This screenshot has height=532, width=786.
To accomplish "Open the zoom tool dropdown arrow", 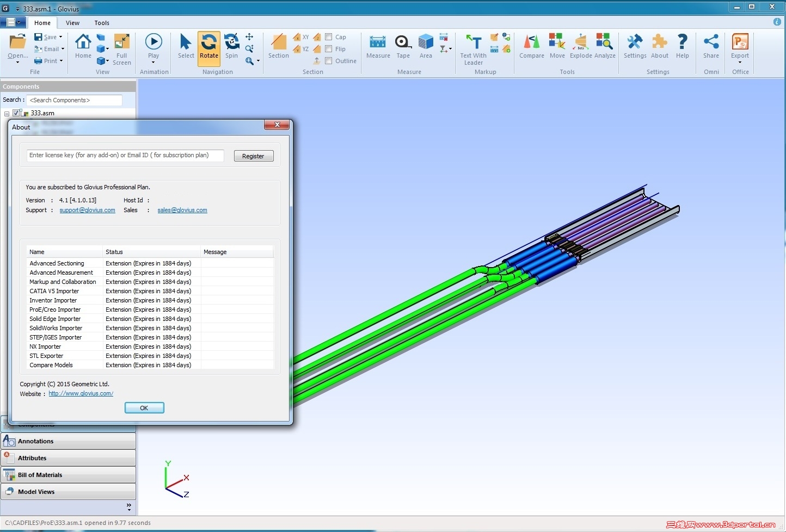I will (258, 61).
